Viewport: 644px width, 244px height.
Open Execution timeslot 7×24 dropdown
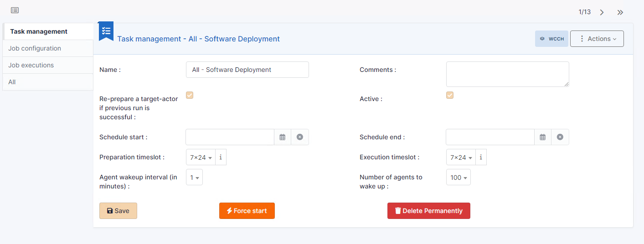[461, 157]
